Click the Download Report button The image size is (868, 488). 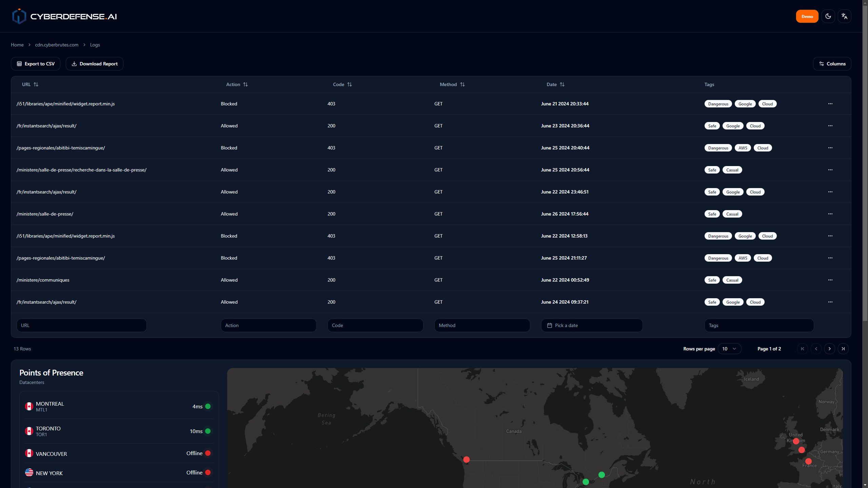coord(95,64)
